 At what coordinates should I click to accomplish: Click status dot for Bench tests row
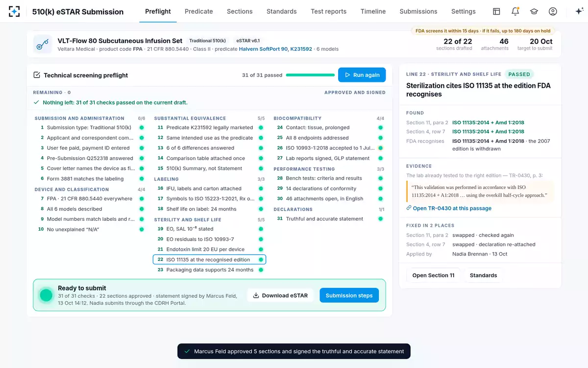click(381, 178)
